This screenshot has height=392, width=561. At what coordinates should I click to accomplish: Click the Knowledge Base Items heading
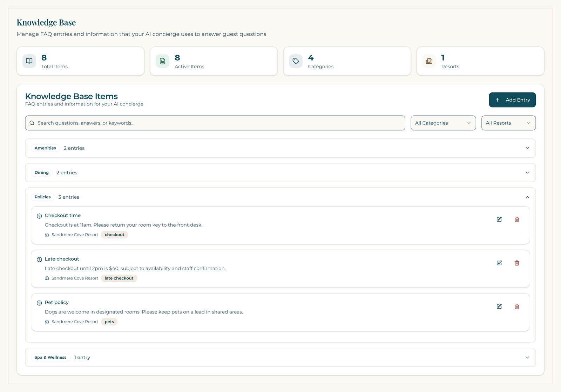pos(72,96)
